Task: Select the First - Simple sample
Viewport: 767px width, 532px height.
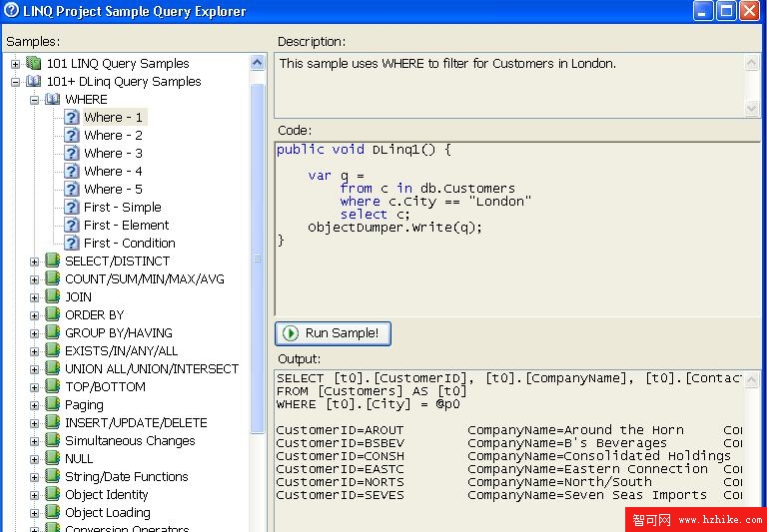Action: pos(123,208)
